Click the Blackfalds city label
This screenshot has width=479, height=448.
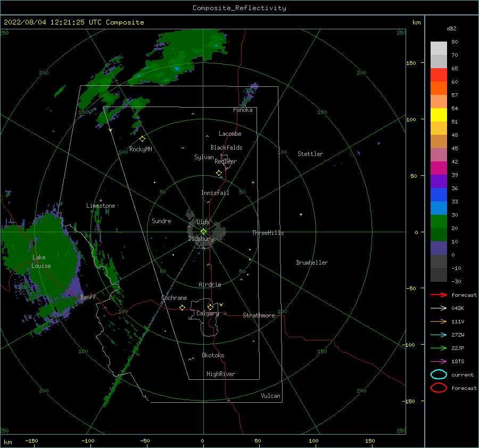tap(226, 148)
